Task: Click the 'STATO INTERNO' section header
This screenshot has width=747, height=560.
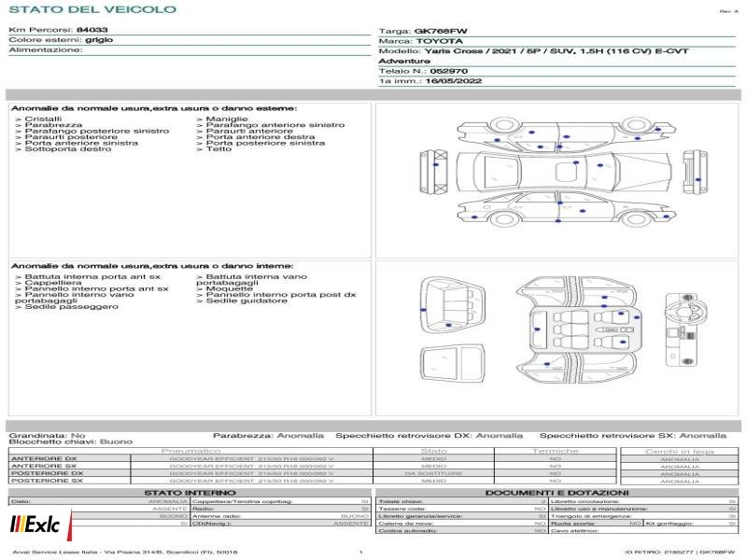Action: [x=190, y=493]
